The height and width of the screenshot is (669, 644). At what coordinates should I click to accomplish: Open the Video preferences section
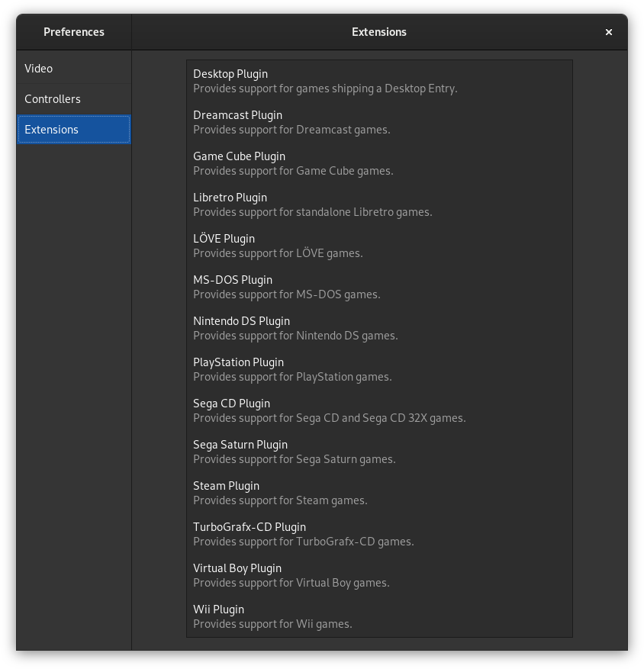tap(74, 68)
